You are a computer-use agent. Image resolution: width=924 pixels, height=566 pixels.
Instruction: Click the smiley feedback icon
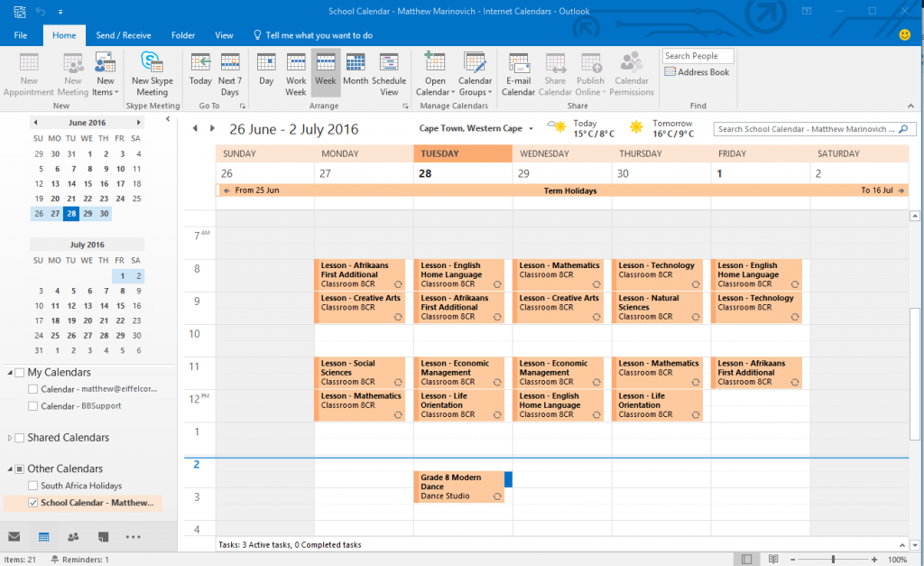904,35
